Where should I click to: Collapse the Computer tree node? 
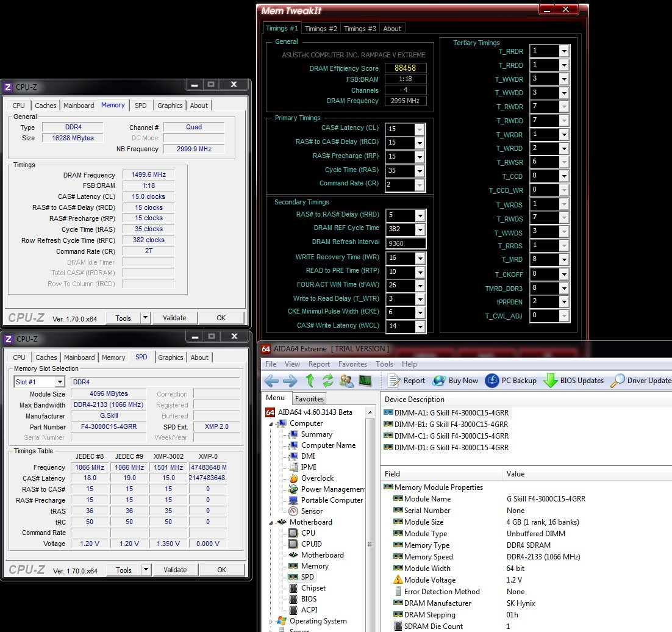pyautogui.click(x=272, y=423)
